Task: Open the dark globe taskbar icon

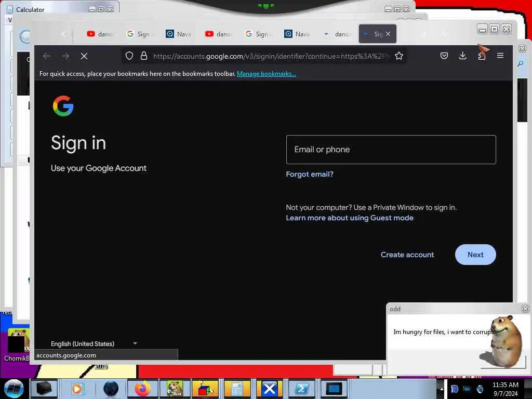Action: coord(111,389)
